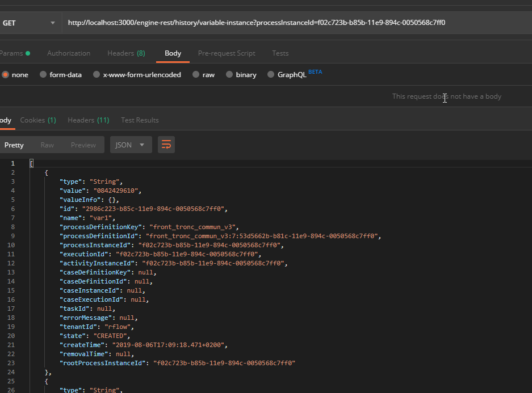The width and height of the screenshot is (532, 393).
Task: Open the request Headers (8) tab
Action: [x=126, y=53]
